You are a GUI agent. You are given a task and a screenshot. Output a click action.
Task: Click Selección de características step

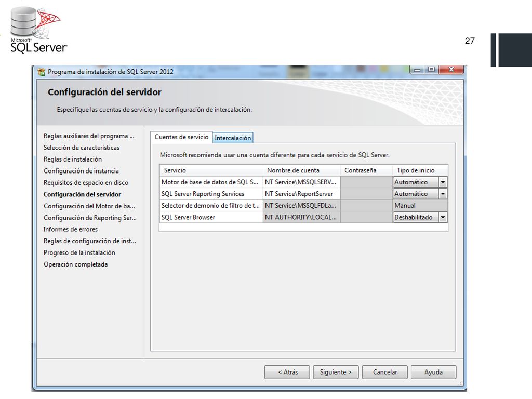pos(82,148)
